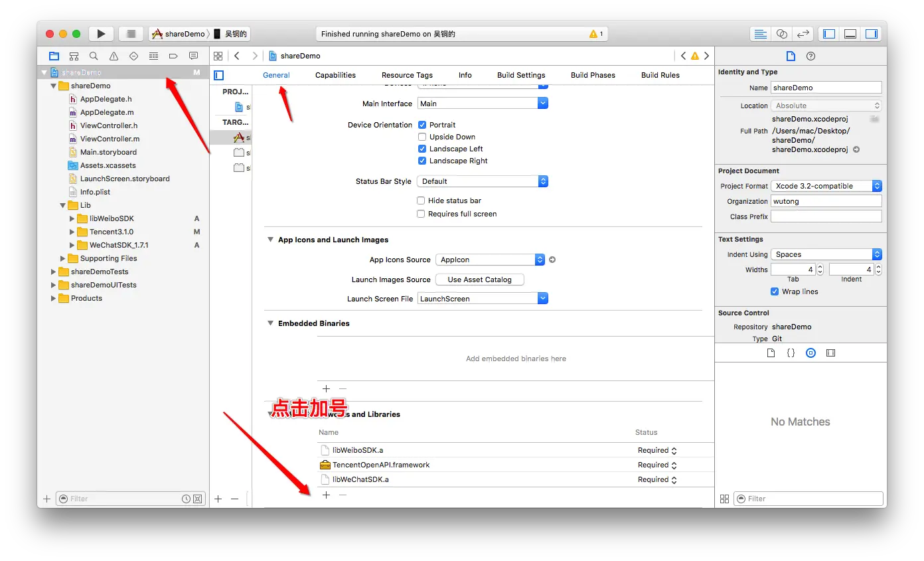924x561 pixels.
Task: Open the Project navigator folder icon
Action: point(54,56)
